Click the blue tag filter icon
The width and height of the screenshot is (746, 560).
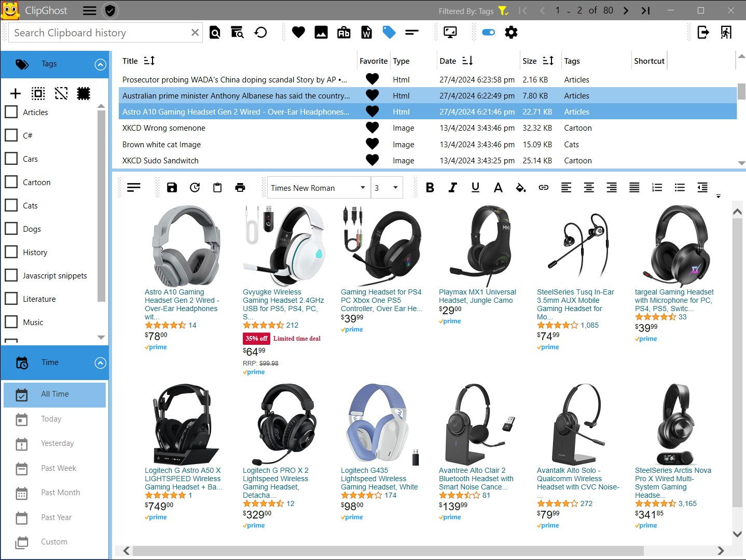(389, 33)
